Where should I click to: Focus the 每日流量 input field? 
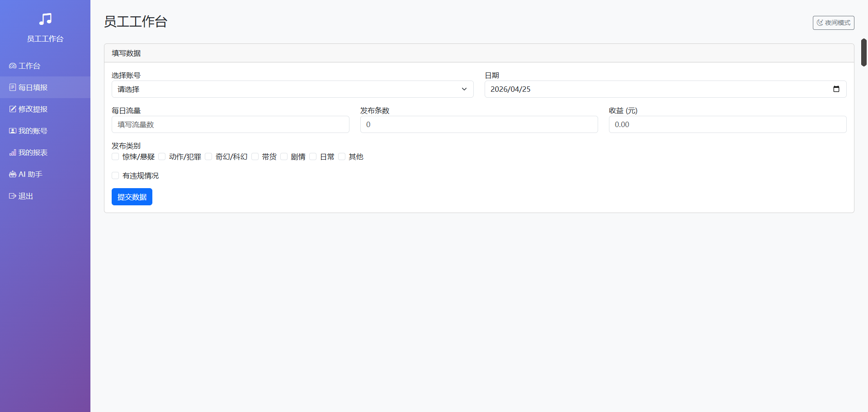[230, 124]
